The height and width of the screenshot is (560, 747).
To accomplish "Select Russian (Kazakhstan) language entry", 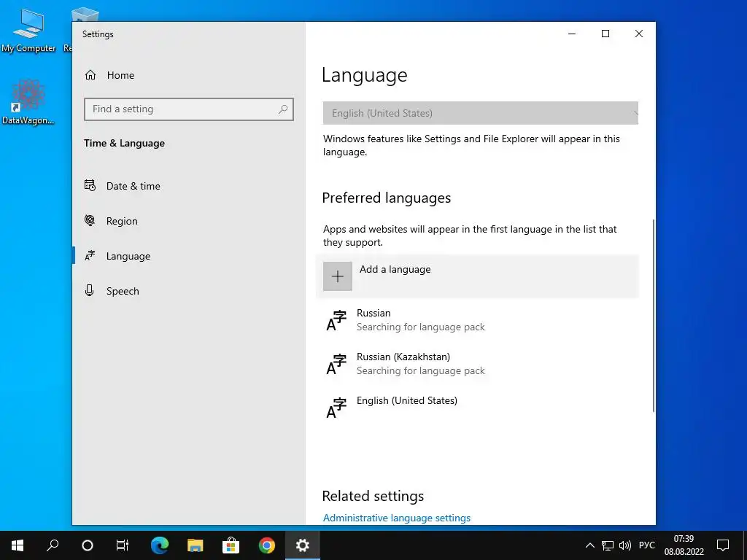I will click(x=477, y=364).
